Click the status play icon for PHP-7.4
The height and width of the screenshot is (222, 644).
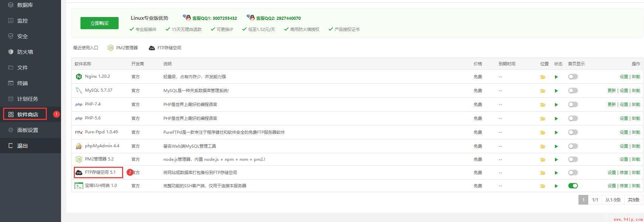pyautogui.click(x=556, y=105)
